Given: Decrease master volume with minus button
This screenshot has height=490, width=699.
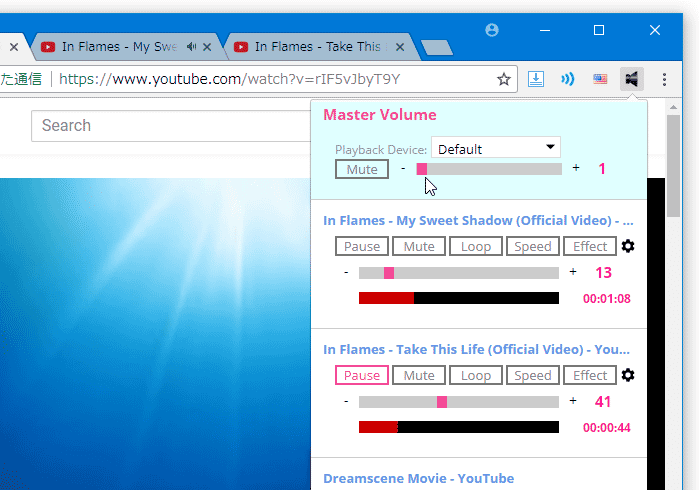Looking at the screenshot, I should point(403,169).
